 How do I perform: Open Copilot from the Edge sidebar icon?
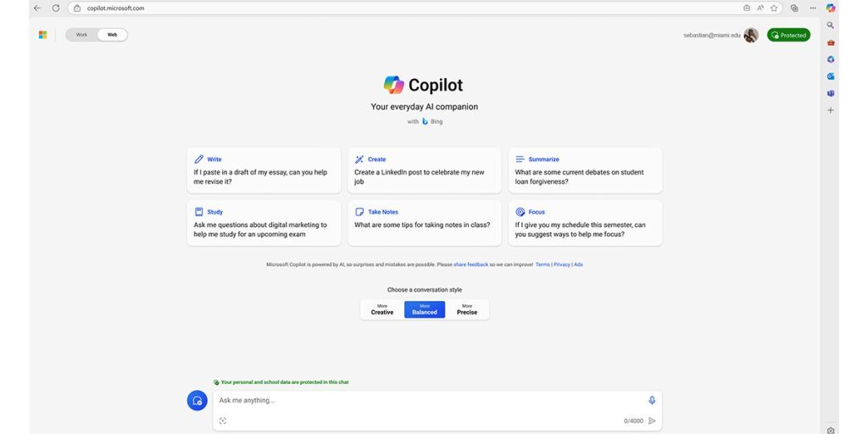click(831, 8)
